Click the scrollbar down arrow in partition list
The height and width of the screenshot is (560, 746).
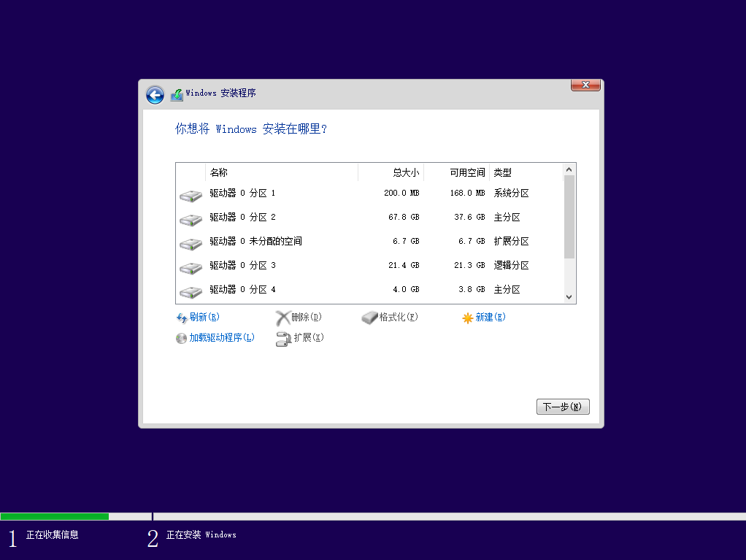pyautogui.click(x=569, y=298)
